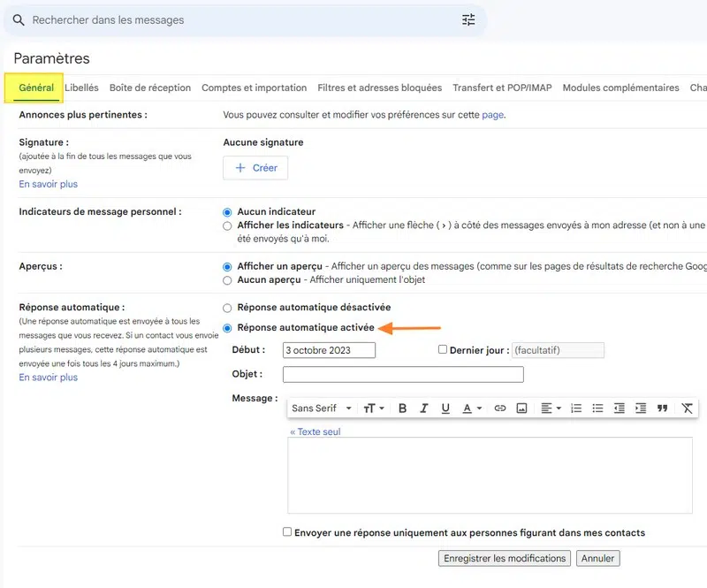This screenshot has height=588, width=707.
Task: Open the text size dropdown
Action: click(x=375, y=408)
